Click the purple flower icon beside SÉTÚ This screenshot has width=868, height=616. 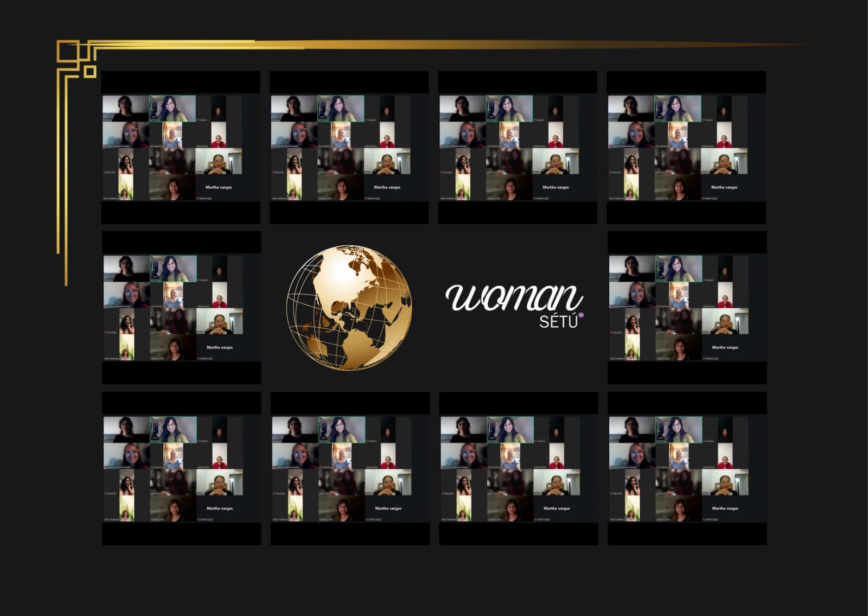(581, 315)
